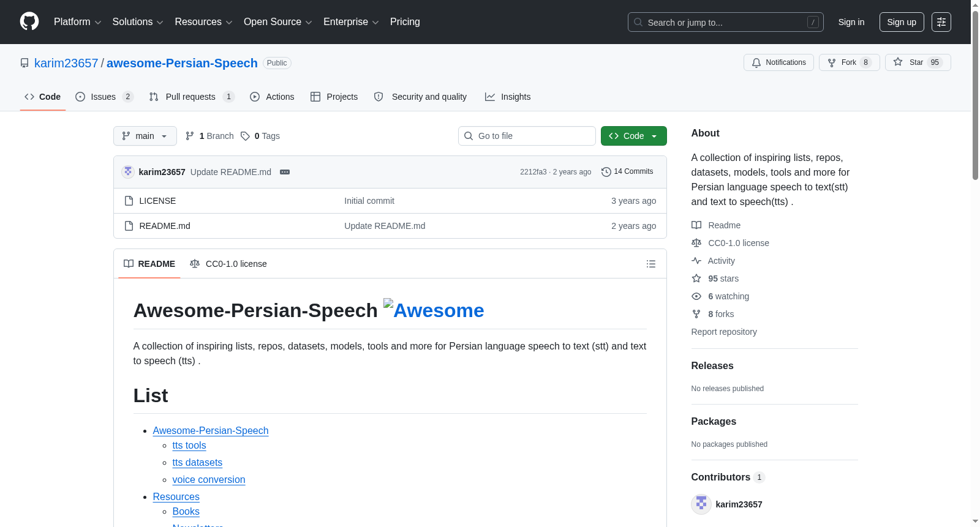Click the Sign in link
Viewport: 980px width, 527px height.
coord(851,22)
